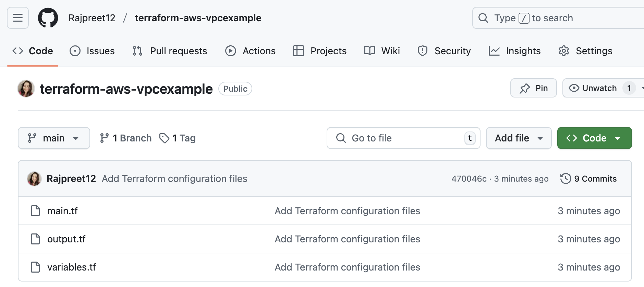Open the Insights tab

click(x=514, y=51)
